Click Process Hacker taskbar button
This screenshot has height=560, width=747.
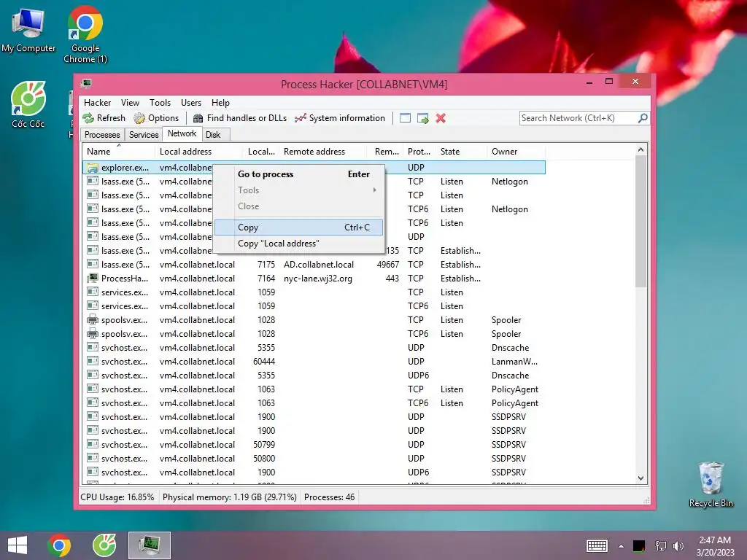(149, 545)
